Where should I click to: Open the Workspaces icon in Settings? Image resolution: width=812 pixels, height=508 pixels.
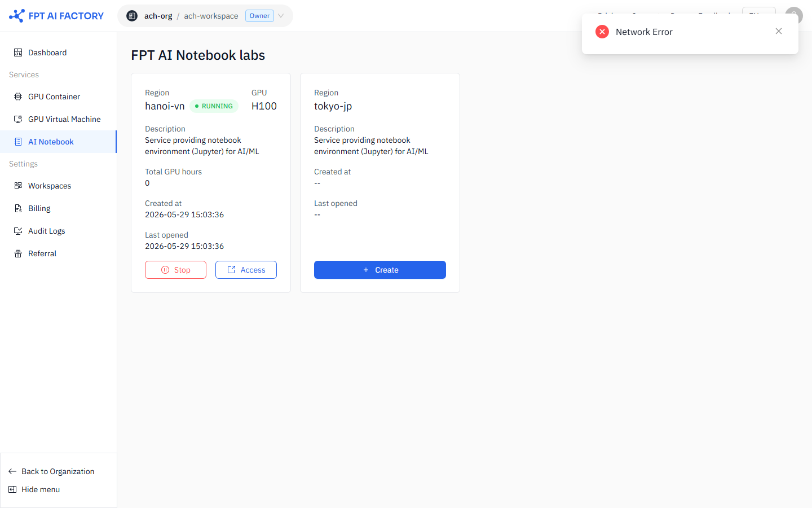pos(18,186)
